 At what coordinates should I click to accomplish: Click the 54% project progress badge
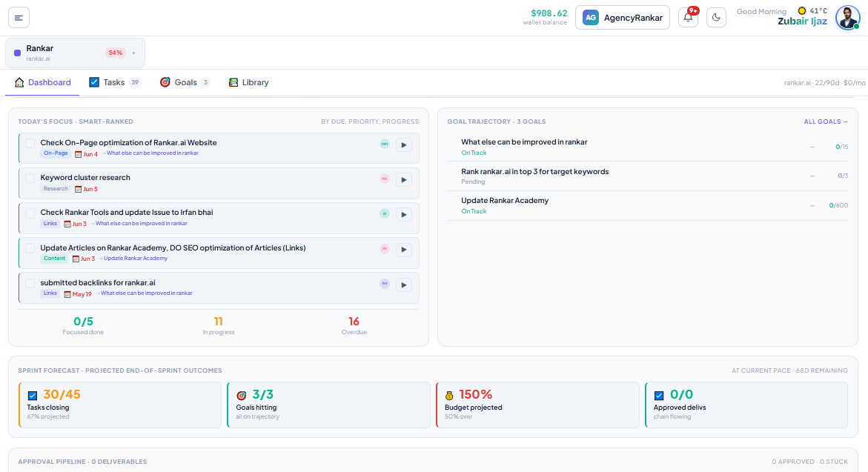pos(115,53)
